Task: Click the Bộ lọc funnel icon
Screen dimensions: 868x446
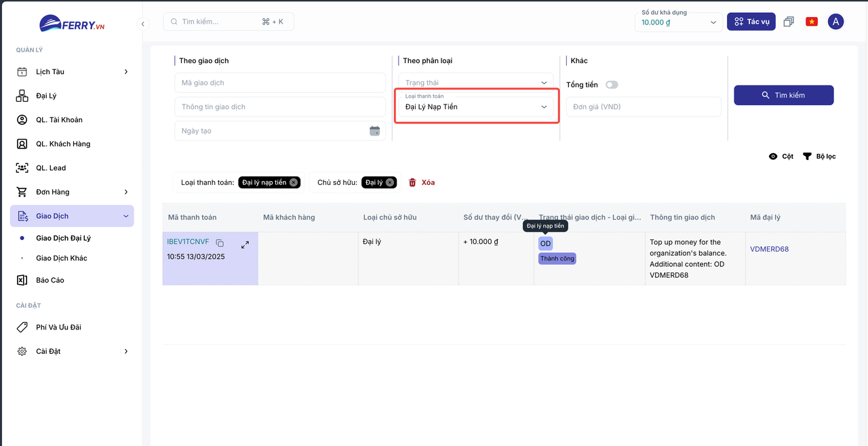Action: 807,157
